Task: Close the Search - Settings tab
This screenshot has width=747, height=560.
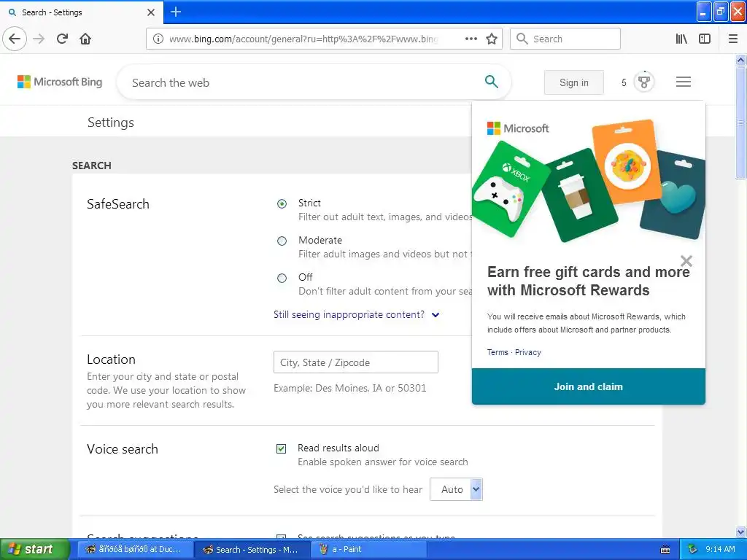Action: tap(151, 12)
